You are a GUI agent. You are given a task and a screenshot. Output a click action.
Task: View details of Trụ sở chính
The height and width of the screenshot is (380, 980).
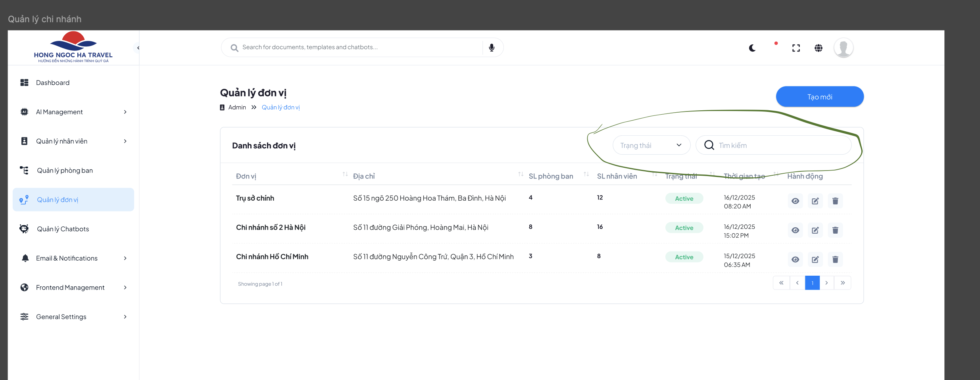pyautogui.click(x=795, y=201)
